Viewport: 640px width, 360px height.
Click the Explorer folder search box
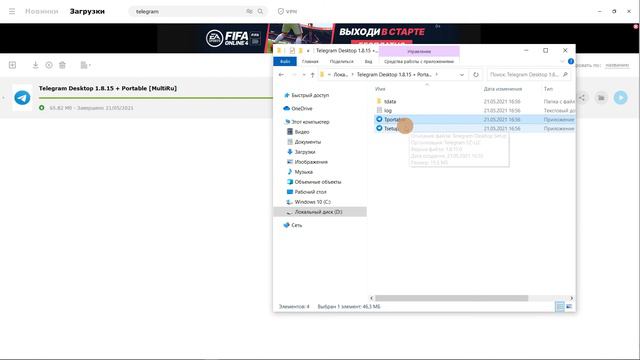pyautogui.click(x=528, y=75)
